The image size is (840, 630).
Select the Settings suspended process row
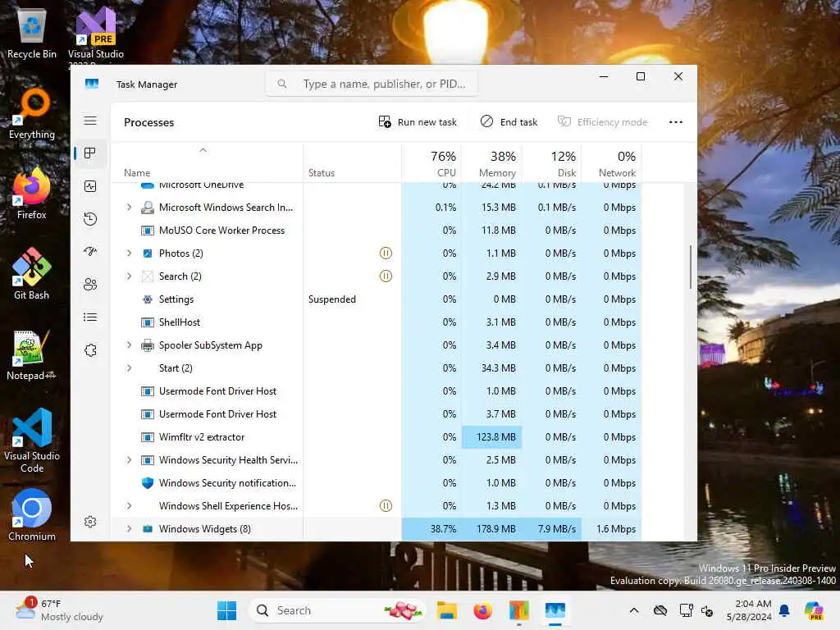376,299
